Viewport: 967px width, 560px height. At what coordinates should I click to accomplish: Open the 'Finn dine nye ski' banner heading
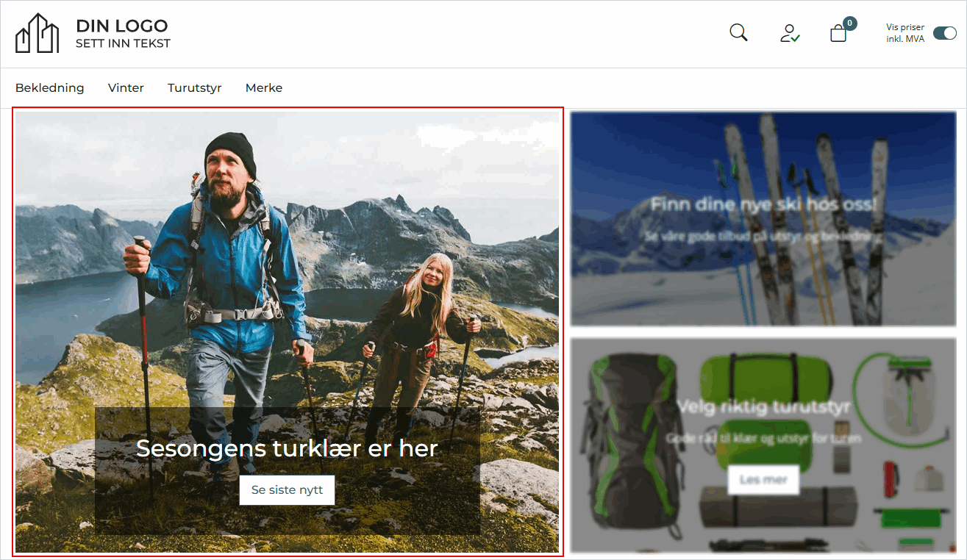point(763,204)
